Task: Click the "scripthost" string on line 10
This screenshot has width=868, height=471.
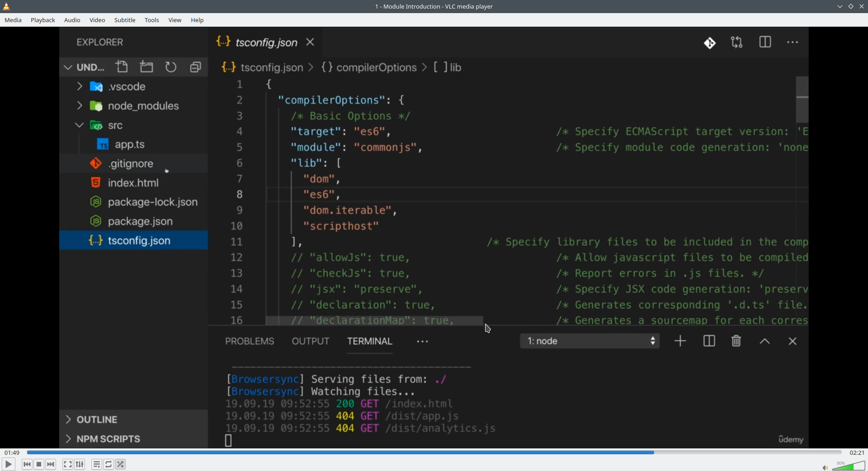Action: point(341,226)
